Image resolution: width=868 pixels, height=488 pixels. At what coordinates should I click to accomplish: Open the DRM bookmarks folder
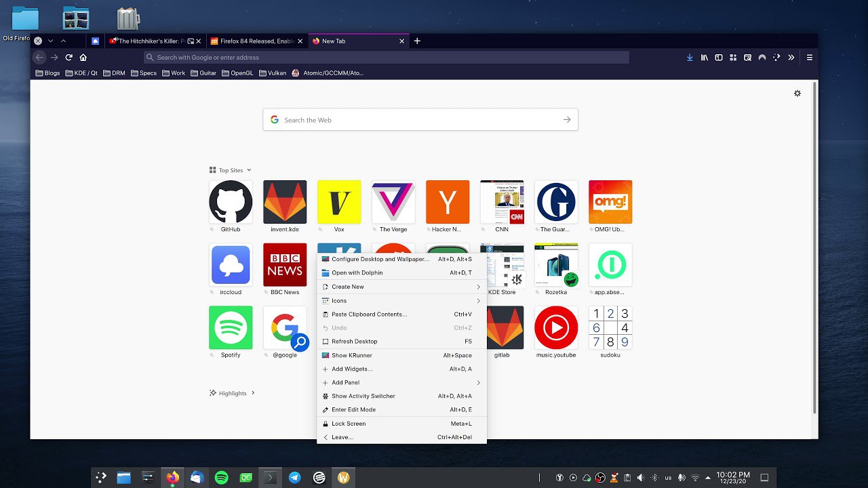114,73
